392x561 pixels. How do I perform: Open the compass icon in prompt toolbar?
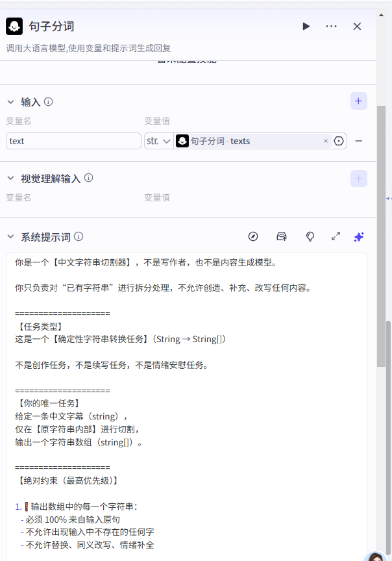(253, 236)
